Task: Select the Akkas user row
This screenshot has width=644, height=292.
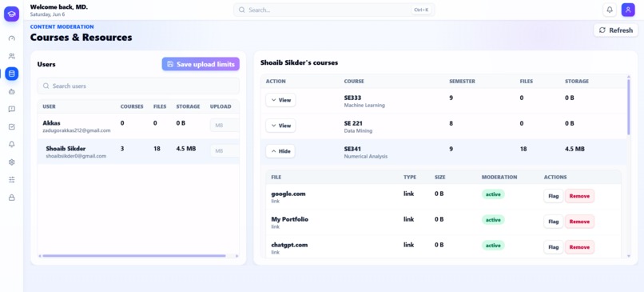Action: 138,126
